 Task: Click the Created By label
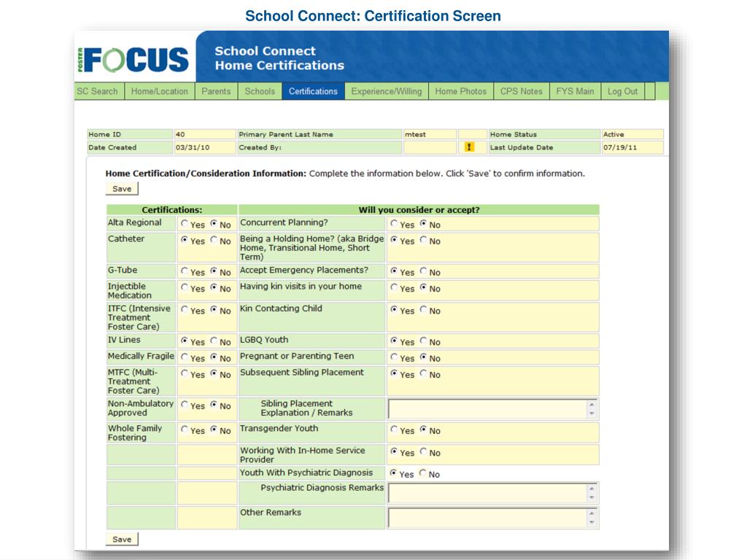[x=260, y=147]
